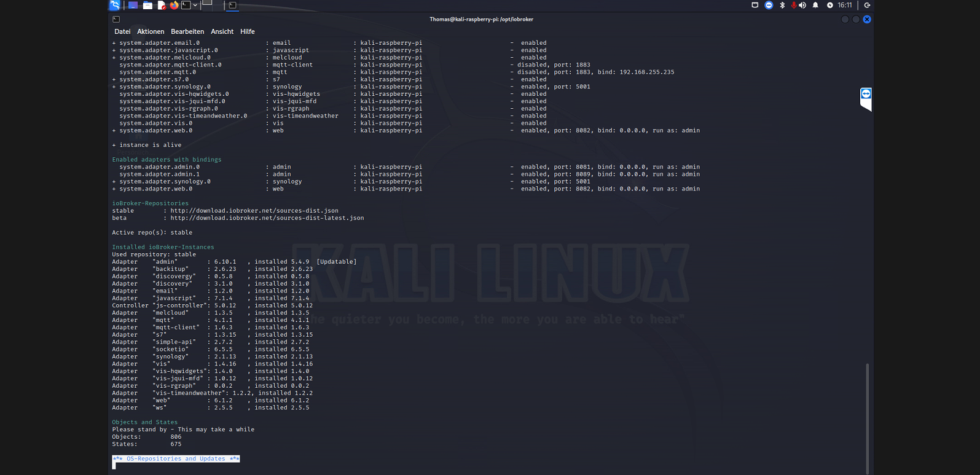The height and width of the screenshot is (475, 980).
Task: Click the 'Enabled adapters with bindings' heading
Action: click(167, 160)
